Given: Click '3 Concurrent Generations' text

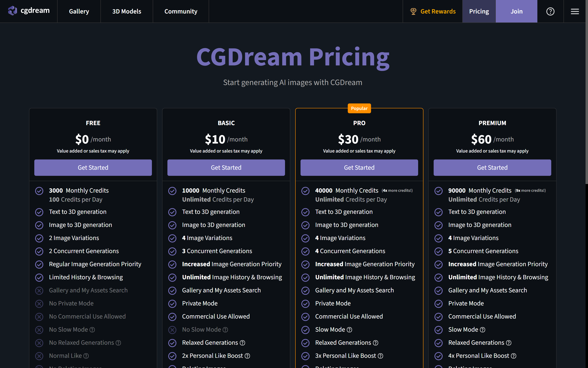Looking at the screenshot, I should point(217,251).
